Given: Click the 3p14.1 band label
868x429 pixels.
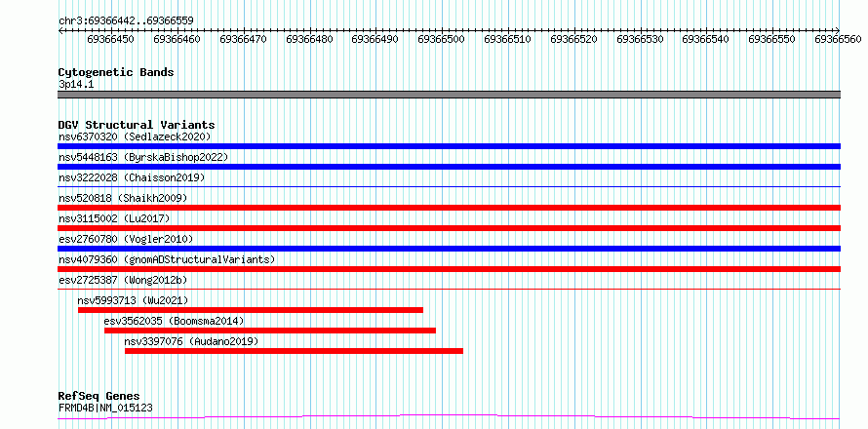Looking at the screenshot, I should click(x=76, y=85).
